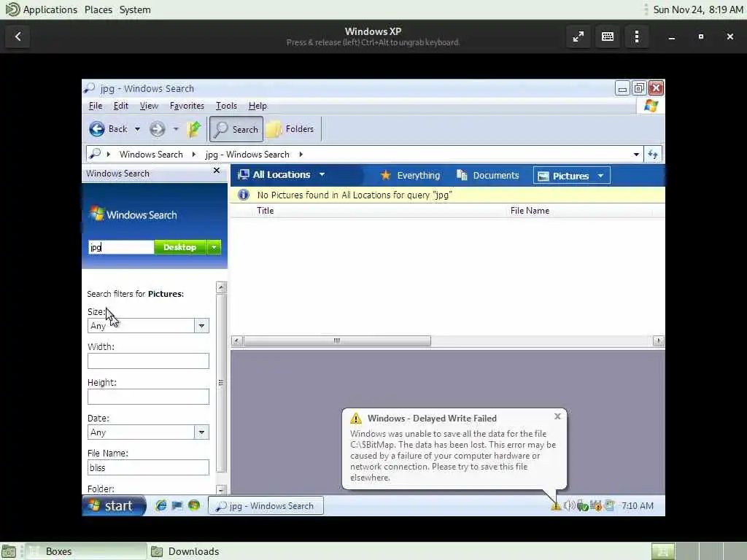747x560 pixels.
Task: Click the magnifier icon in address bar
Action: pos(96,154)
